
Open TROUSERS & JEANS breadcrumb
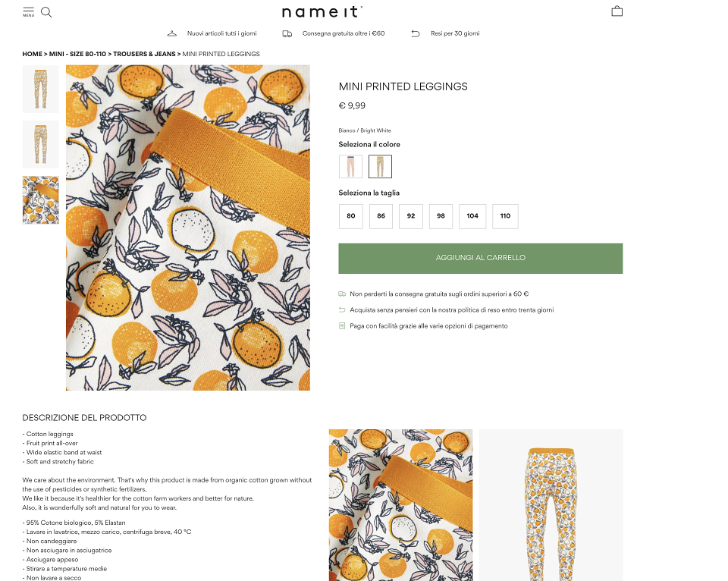(144, 54)
